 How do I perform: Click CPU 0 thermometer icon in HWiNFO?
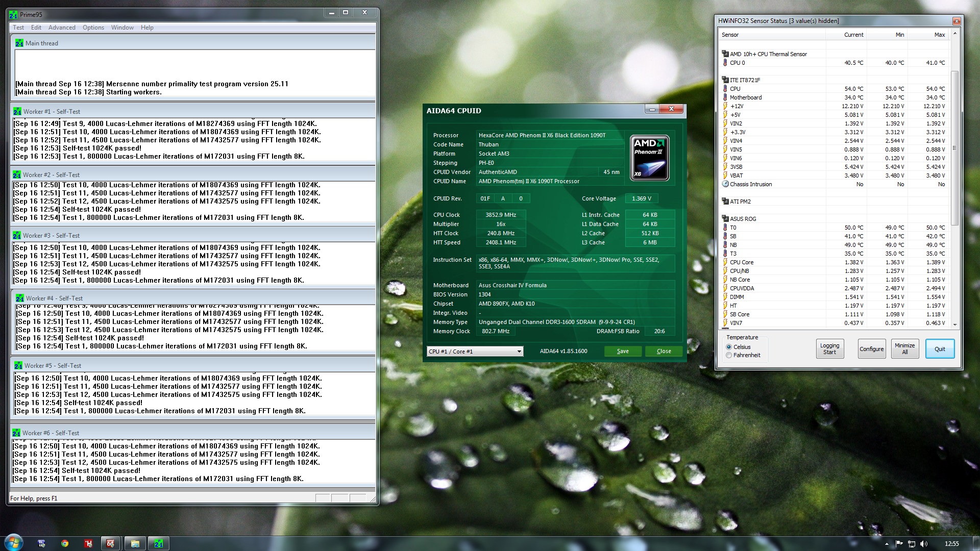725,63
